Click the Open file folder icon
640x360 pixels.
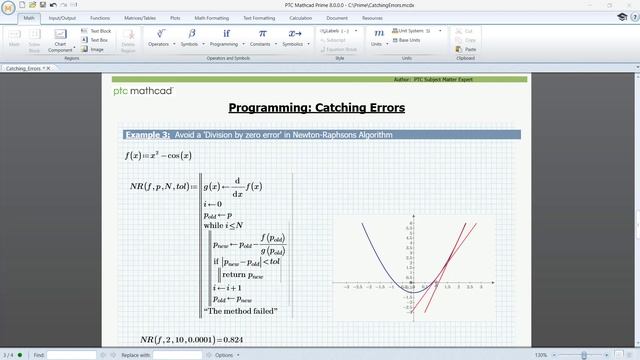pos(32,5)
